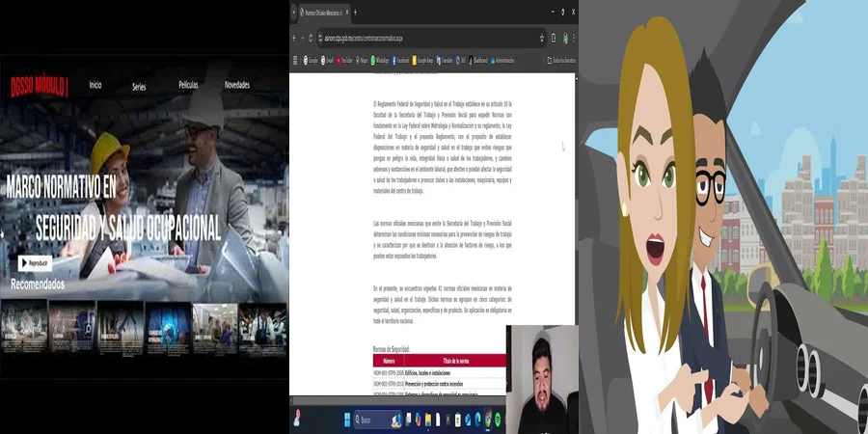Open the fifth Recomendados thumbnail

click(x=215, y=328)
